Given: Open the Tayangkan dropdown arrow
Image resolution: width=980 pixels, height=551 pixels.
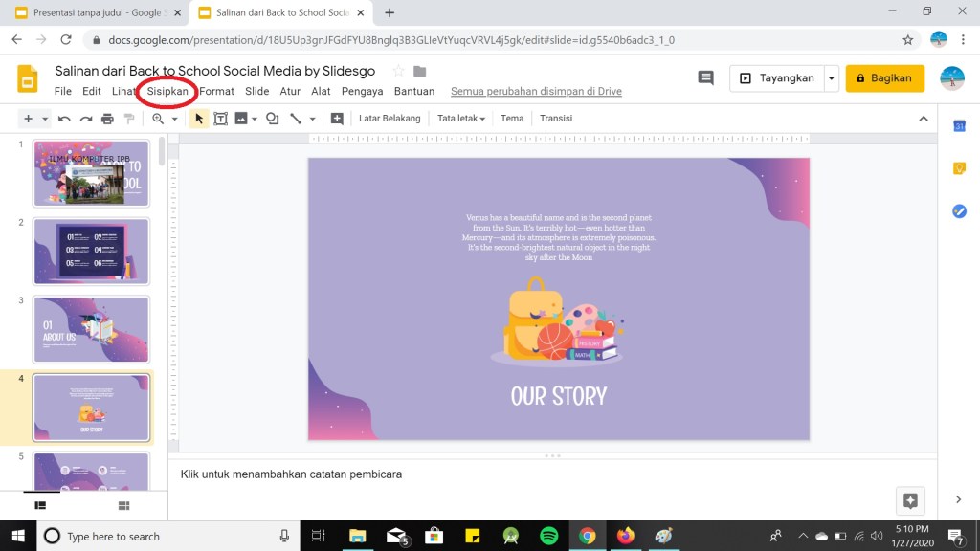Looking at the screenshot, I should 832,78.
